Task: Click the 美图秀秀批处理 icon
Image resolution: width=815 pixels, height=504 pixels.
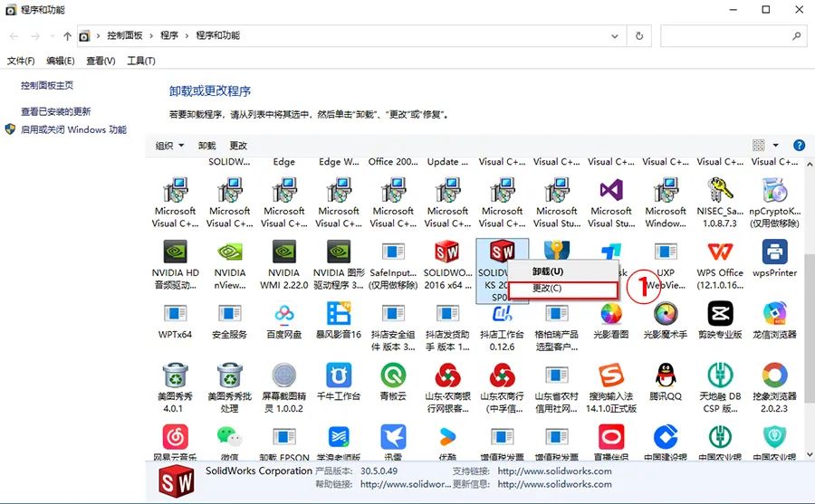Action: (x=230, y=376)
